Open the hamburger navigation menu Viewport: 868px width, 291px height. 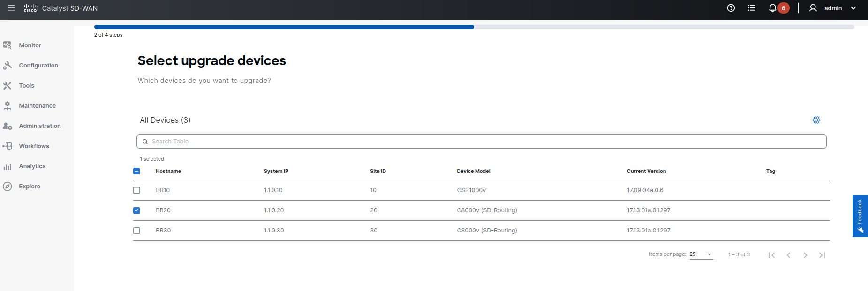(x=11, y=8)
